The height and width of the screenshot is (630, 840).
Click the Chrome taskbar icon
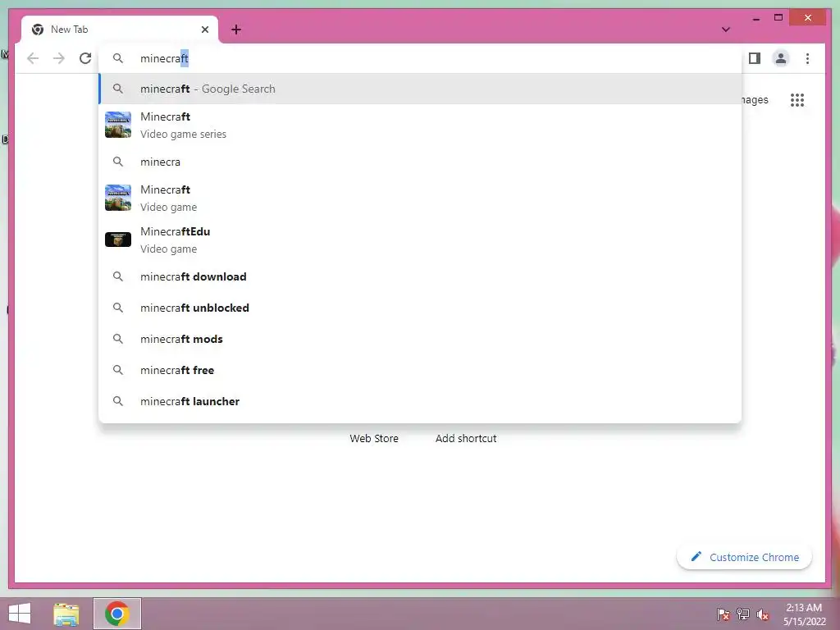pyautogui.click(x=117, y=614)
